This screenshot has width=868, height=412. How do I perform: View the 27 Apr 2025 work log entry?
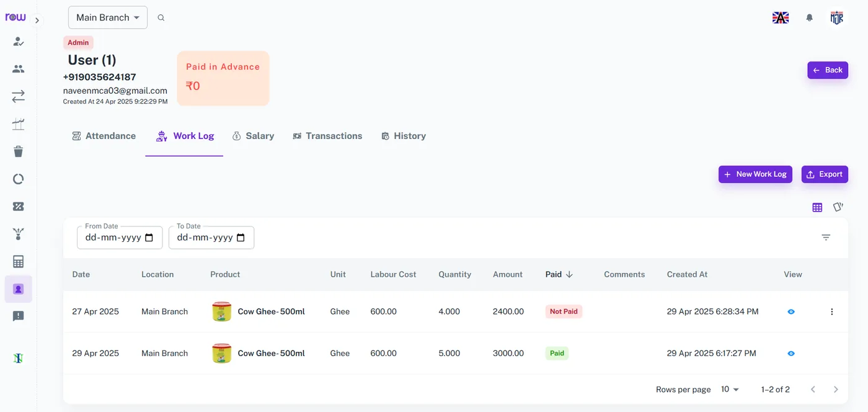pyautogui.click(x=791, y=311)
